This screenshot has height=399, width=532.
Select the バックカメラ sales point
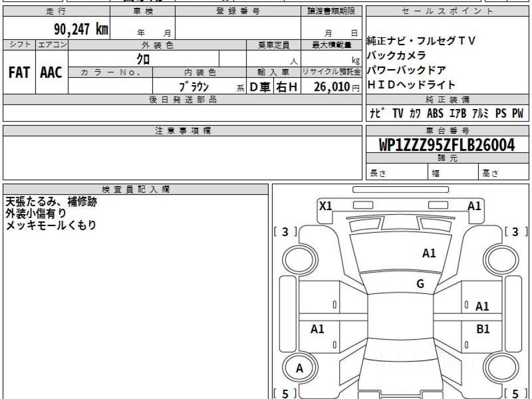[396, 56]
